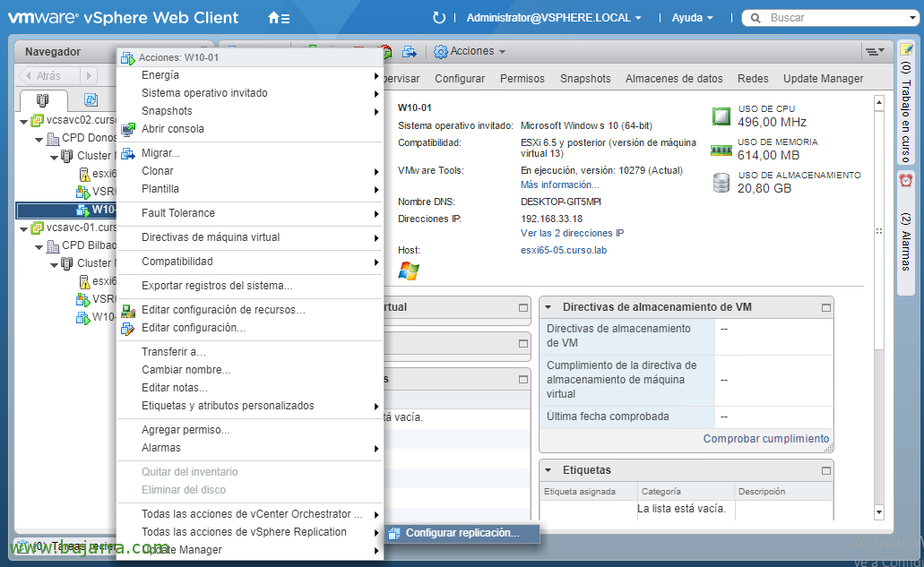Open the Ayuda help dropdown

tap(693, 18)
